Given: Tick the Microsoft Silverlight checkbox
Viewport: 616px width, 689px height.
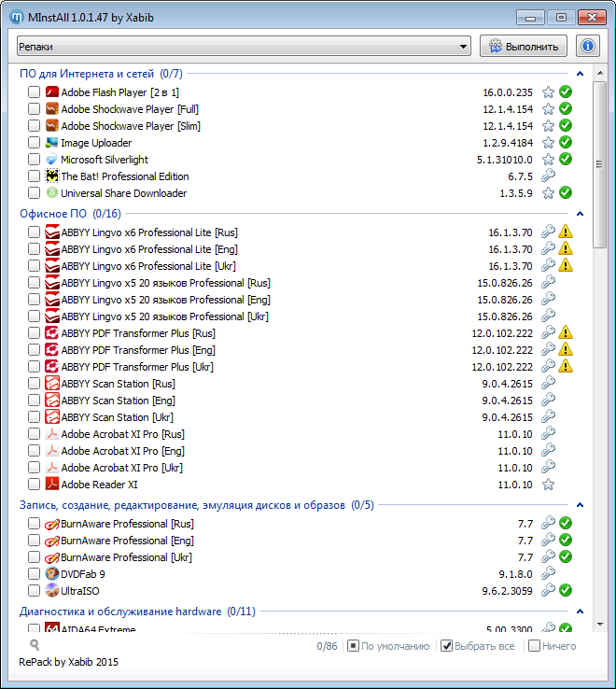Looking at the screenshot, I should click(34, 160).
